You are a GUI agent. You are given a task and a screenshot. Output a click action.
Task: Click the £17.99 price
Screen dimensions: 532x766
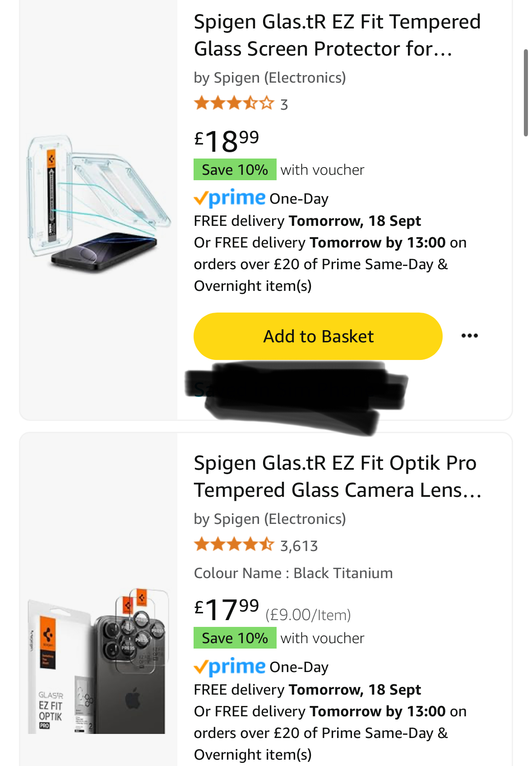click(227, 609)
